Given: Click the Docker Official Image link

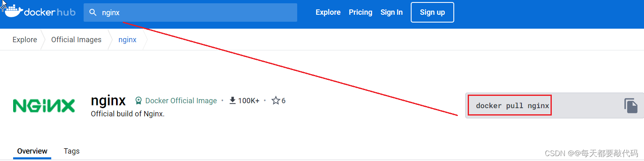Looking at the screenshot, I should [x=181, y=101].
